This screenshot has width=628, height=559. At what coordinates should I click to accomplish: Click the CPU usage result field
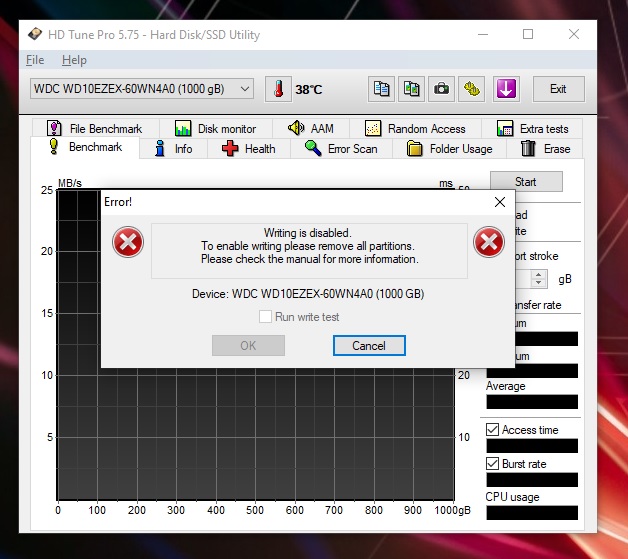[532, 513]
